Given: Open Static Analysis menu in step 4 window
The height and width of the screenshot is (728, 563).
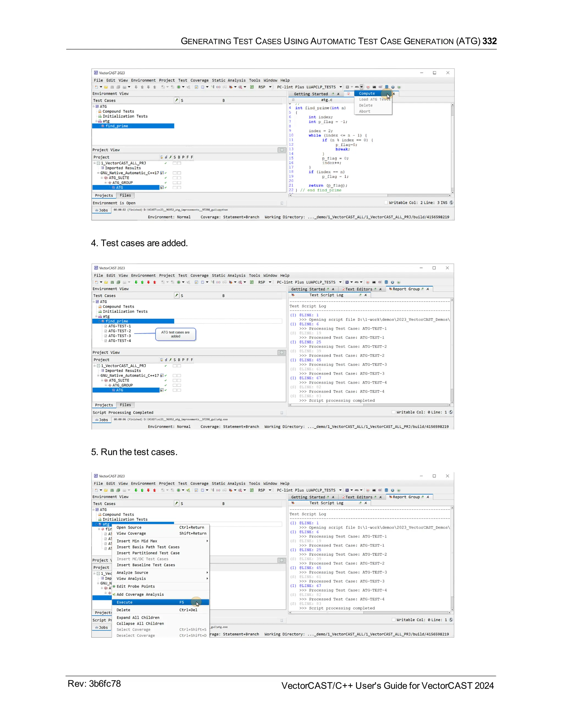Looking at the screenshot, I should [x=229, y=276].
